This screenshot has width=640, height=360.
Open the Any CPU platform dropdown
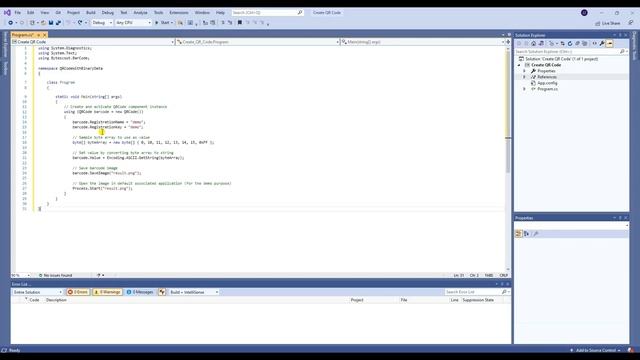(x=133, y=23)
